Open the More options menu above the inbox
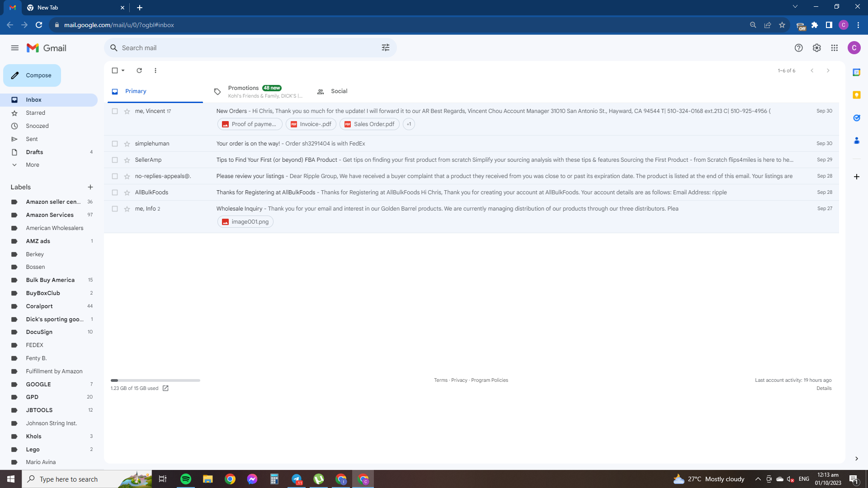This screenshot has width=868, height=488. click(x=156, y=70)
